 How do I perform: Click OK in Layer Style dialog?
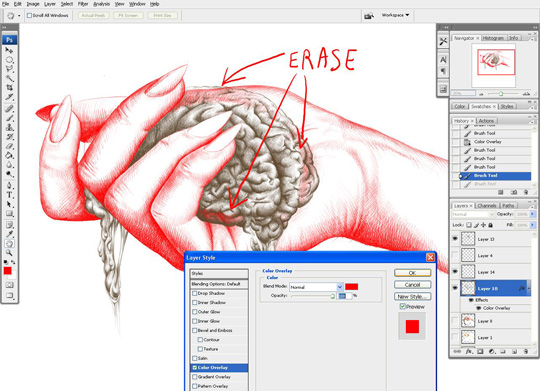412,273
